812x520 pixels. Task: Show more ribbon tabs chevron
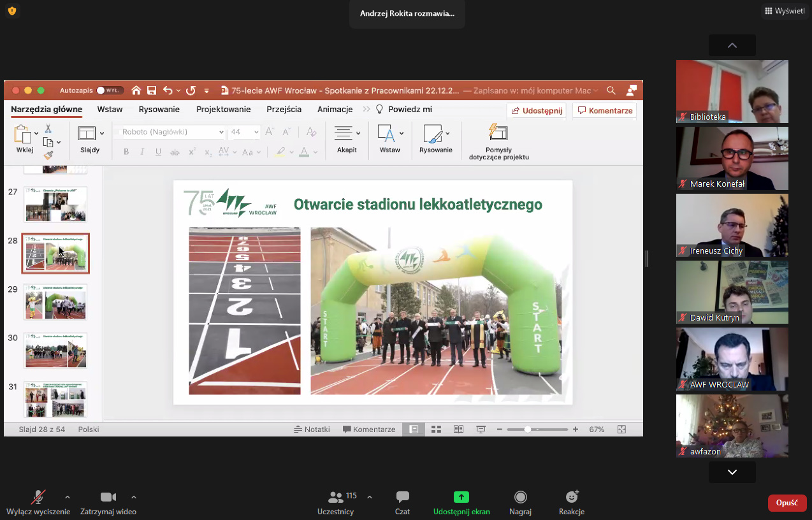pos(366,110)
